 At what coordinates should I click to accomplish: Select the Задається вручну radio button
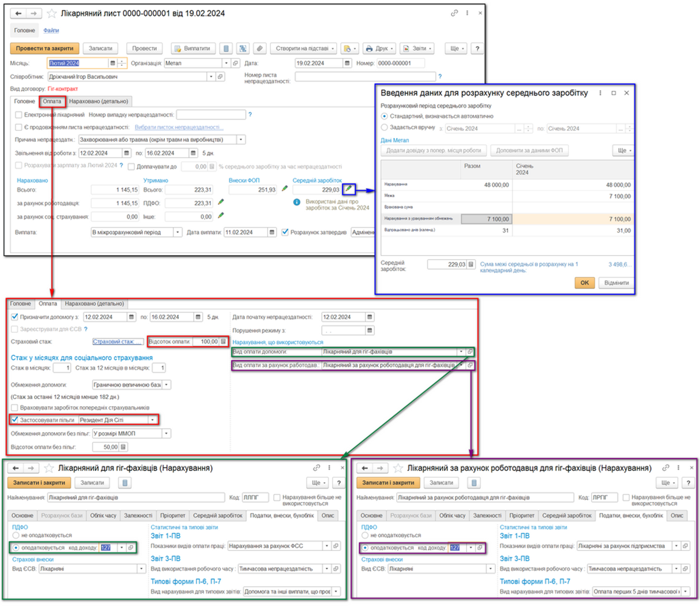point(385,128)
